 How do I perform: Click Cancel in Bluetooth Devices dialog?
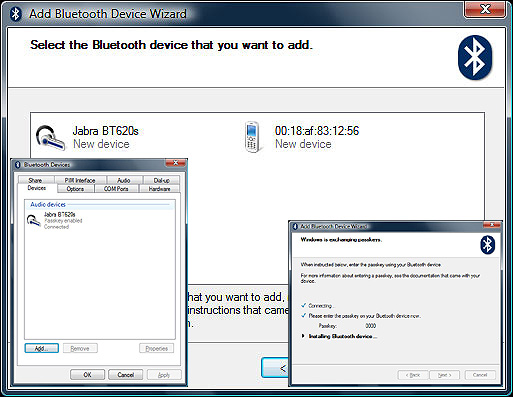click(126, 375)
